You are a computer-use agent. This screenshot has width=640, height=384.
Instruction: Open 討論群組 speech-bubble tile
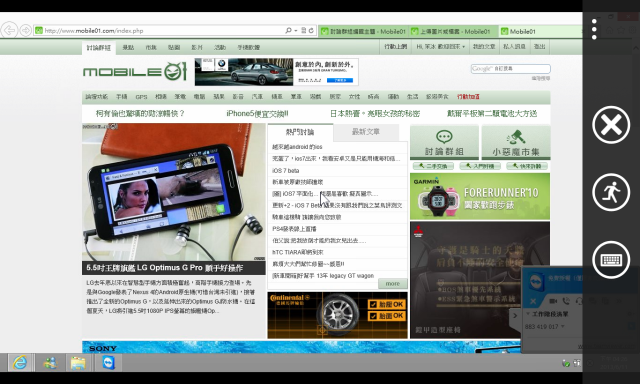point(444,142)
